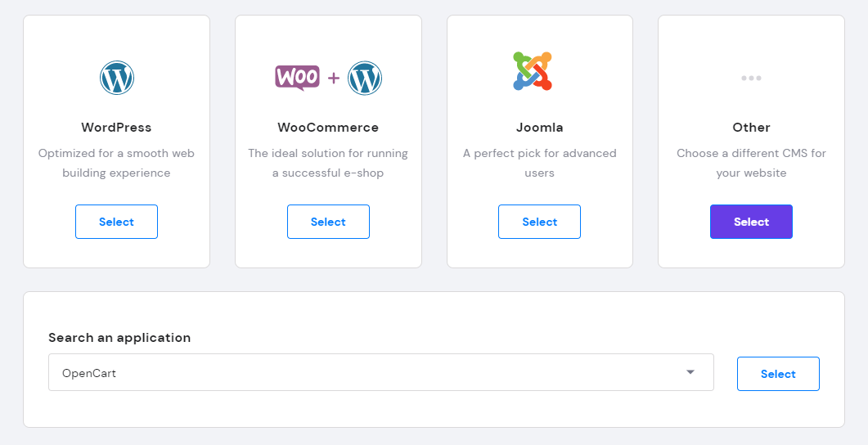Click the WooCommerce e-shop description text
Screen dimensions: 868x445
coord(328,163)
